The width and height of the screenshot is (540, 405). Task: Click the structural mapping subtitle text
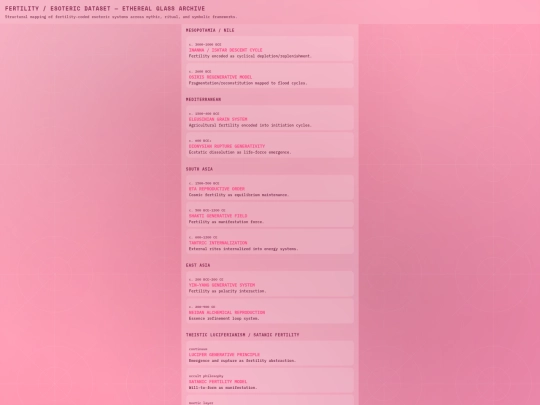click(x=121, y=17)
